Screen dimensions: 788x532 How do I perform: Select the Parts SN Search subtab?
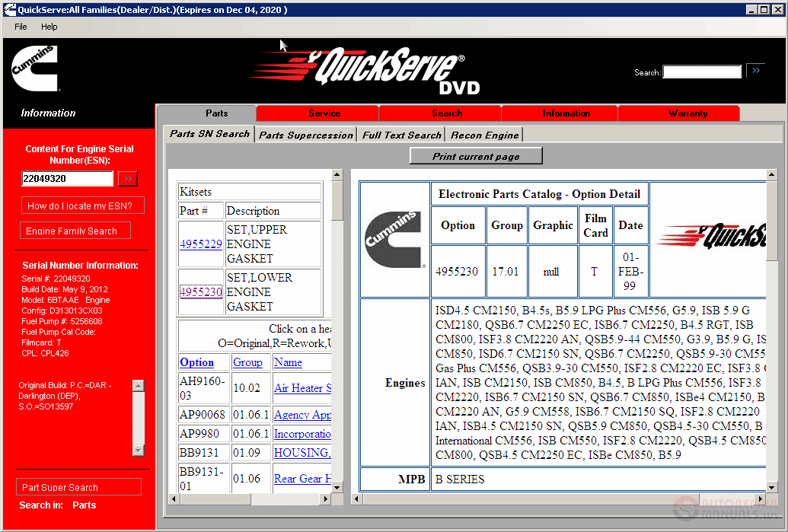(x=209, y=134)
